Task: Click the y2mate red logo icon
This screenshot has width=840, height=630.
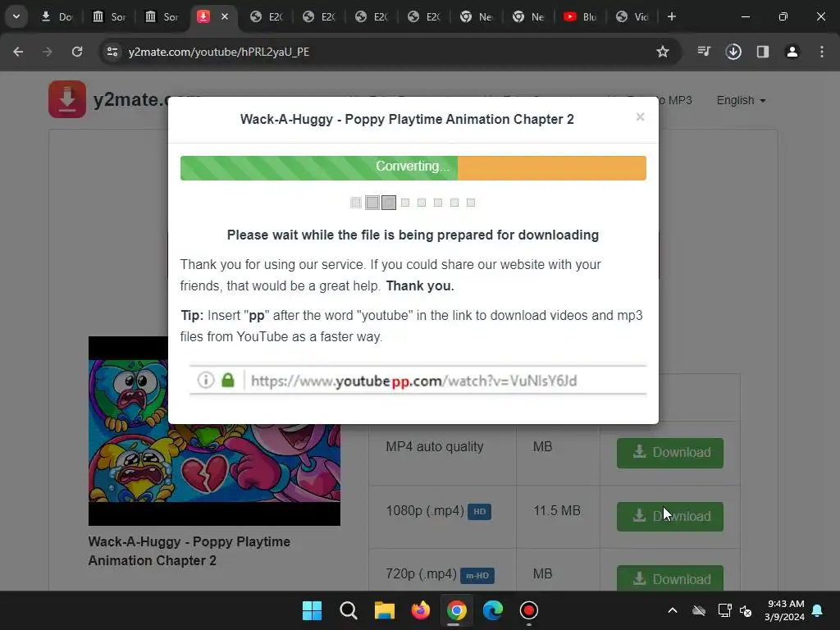Action: pyautogui.click(x=67, y=99)
